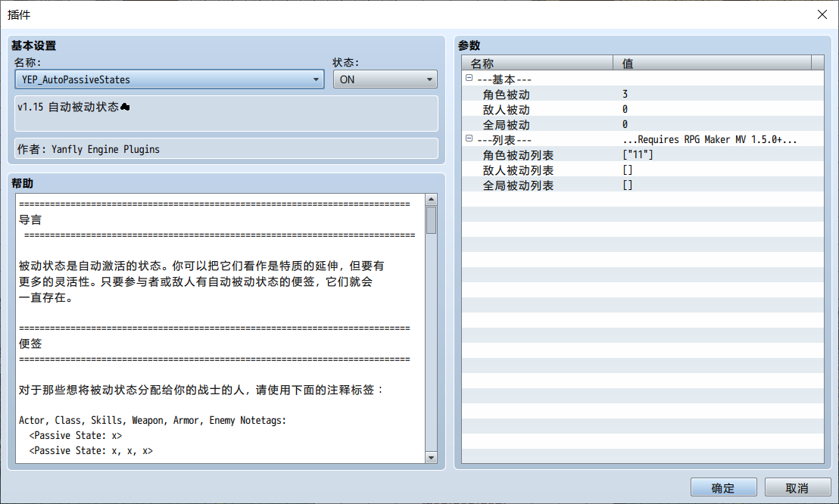Viewport: 839px width, 504px height.
Task: Click the ["11"] value of 角色被动列表
Action: tap(638, 154)
